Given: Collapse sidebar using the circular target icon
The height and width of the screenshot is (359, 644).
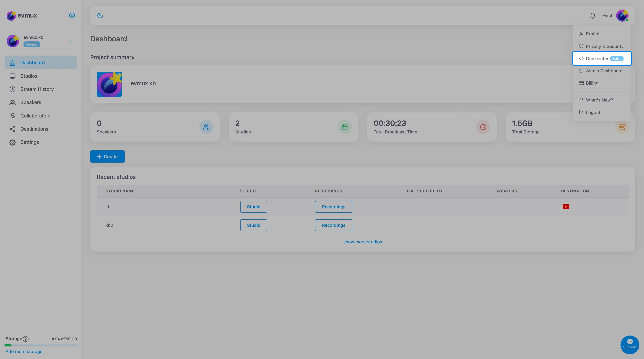Looking at the screenshot, I should tap(72, 16).
